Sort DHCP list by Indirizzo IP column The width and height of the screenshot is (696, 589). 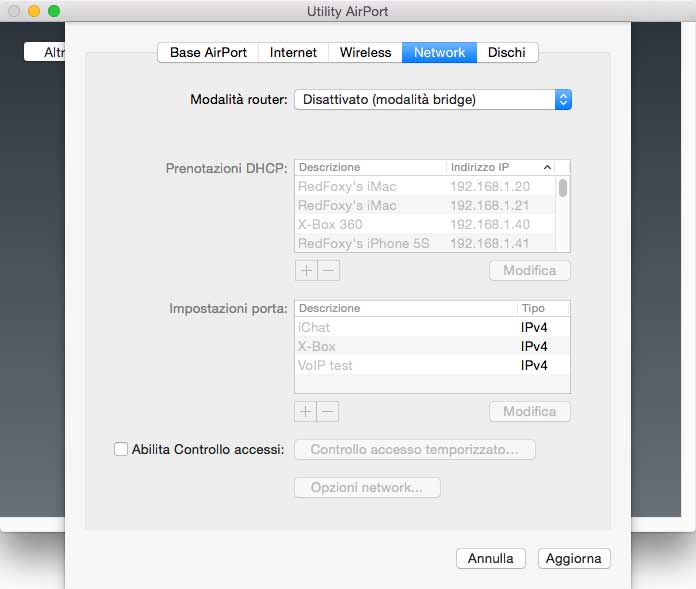click(x=500, y=167)
